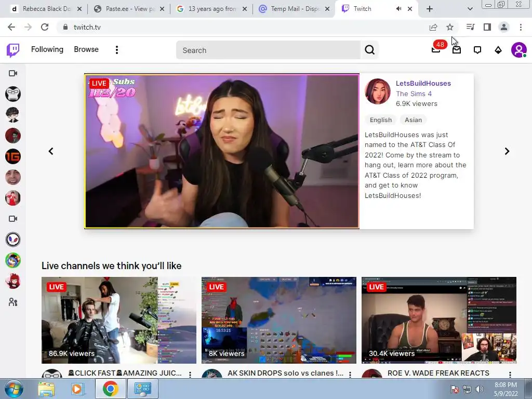Open ROE V. WADE FREAK REACTS title

tap(438, 373)
